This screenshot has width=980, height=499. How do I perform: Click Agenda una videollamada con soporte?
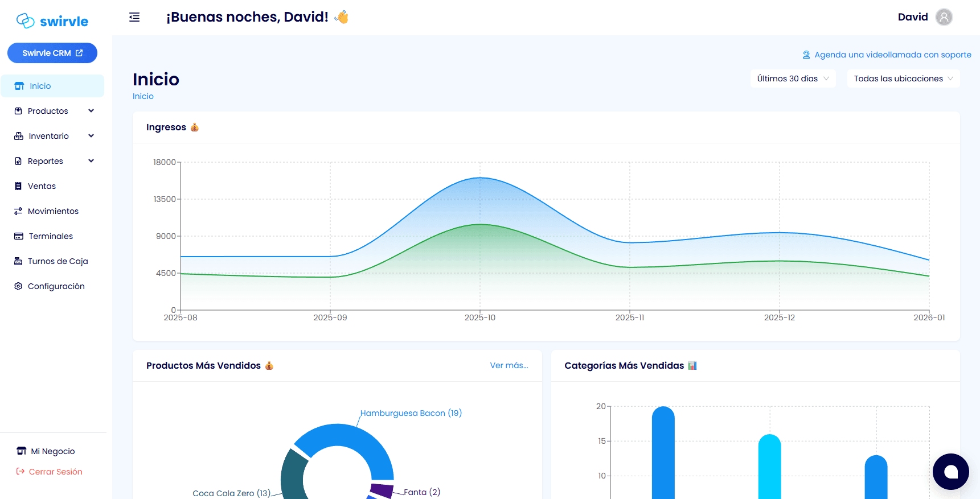[x=892, y=55]
